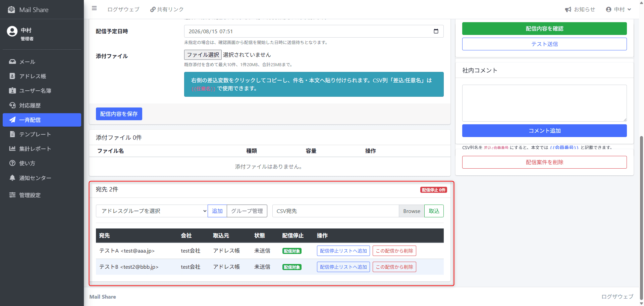The height and width of the screenshot is (306, 644).
Task: Click 追加 to add address group
Action: pyautogui.click(x=217, y=211)
